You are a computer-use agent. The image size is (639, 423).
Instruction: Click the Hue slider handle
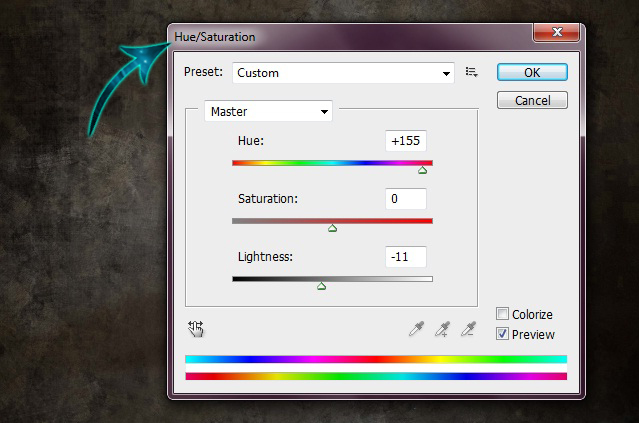pos(422,170)
